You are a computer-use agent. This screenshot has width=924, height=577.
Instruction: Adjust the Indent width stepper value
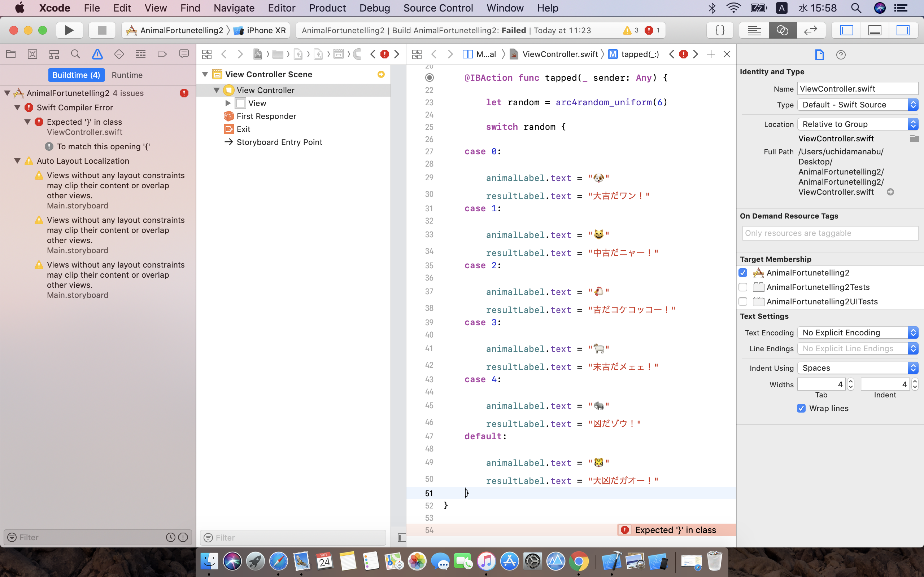(x=914, y=384)
